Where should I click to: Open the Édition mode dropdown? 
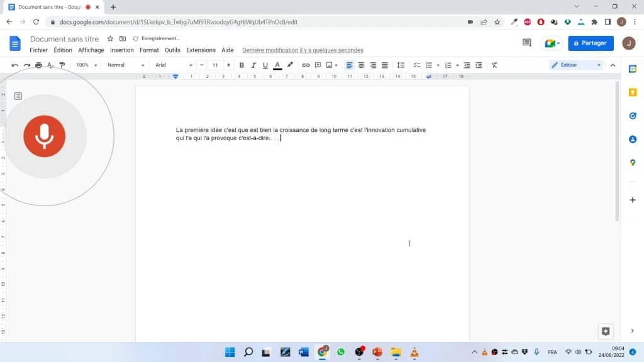point(576,65)
